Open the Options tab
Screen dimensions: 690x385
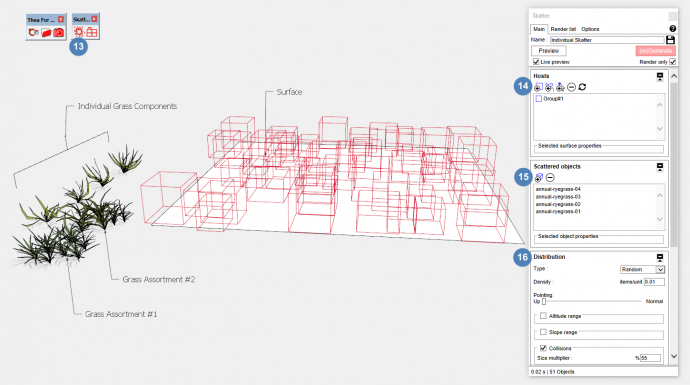pos(590,29)
